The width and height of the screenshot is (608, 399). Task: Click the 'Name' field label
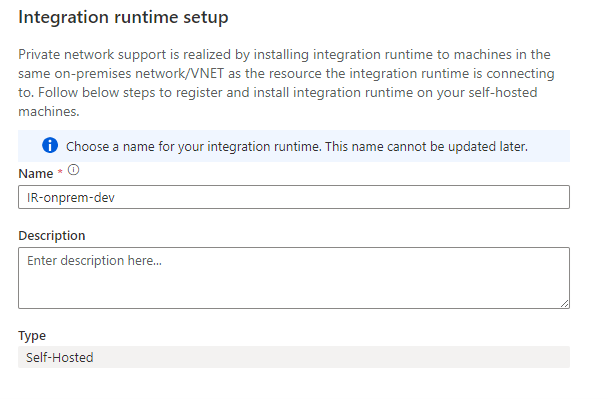tap(36, 173)
